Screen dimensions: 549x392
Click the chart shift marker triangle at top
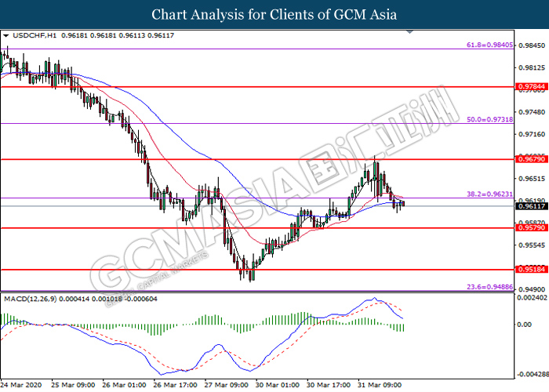pos(409,32)
